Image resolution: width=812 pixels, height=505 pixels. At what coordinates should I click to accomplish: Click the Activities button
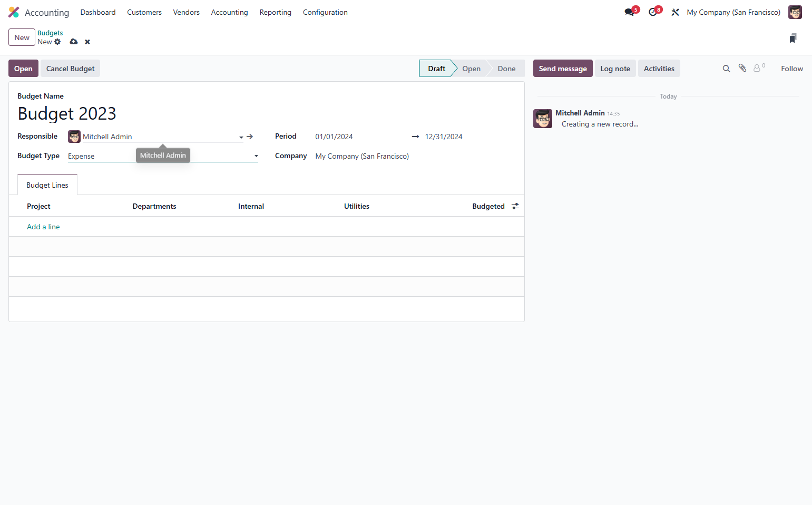659,69
